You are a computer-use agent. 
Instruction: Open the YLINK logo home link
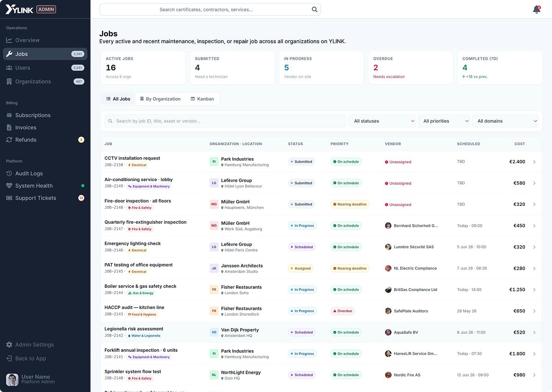19,9
